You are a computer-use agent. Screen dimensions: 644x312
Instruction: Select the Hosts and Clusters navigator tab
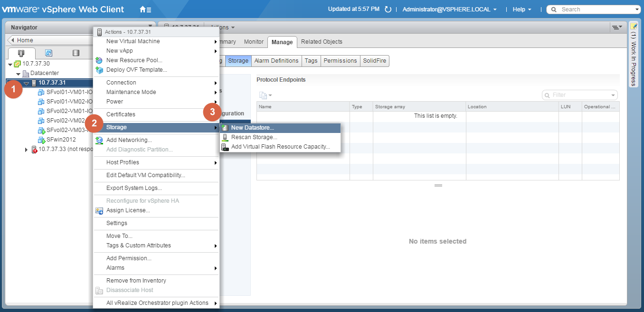coord(21,53)
